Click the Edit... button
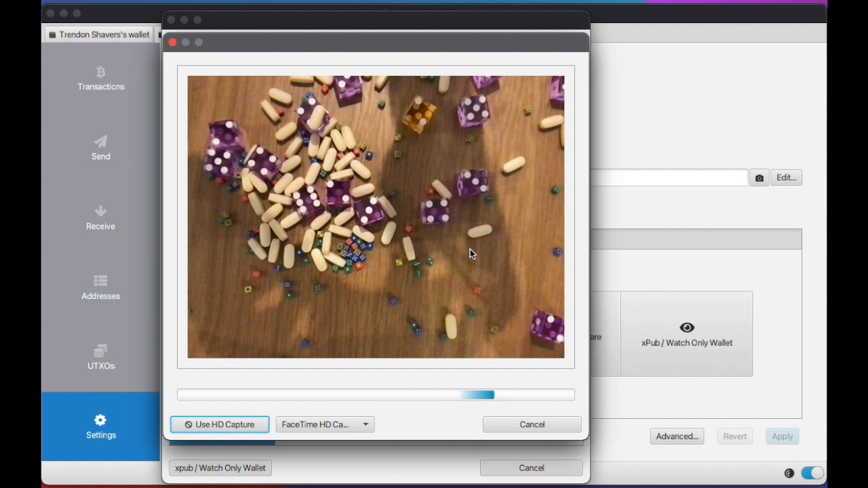The width and height of the screenshot is (868, 488). click(786, 178)
